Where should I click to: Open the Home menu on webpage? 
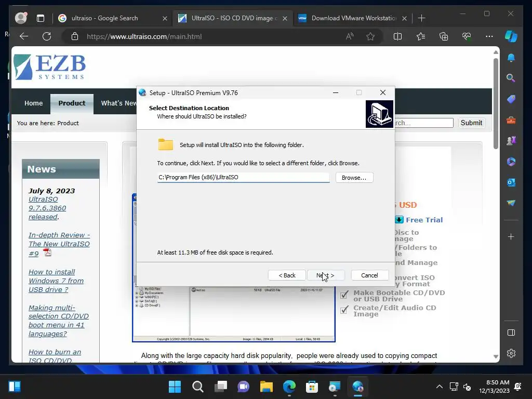point(34,103)
